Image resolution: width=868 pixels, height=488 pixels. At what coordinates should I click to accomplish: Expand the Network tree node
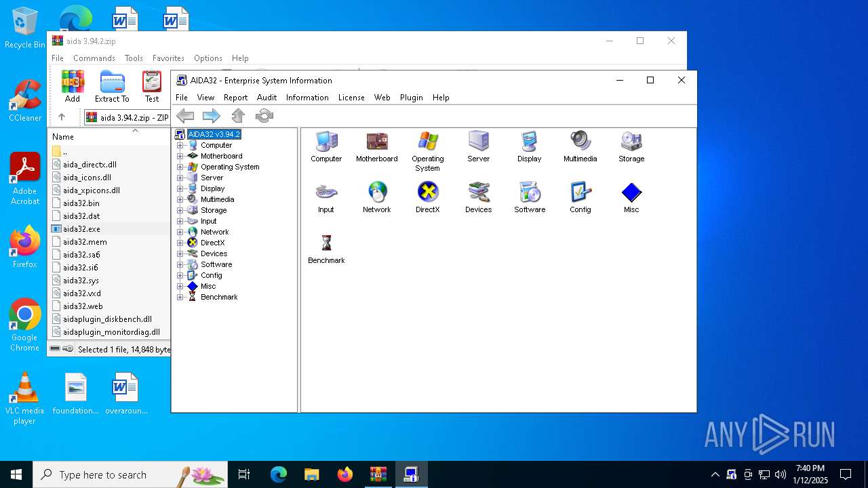click(x=180, y=232)
